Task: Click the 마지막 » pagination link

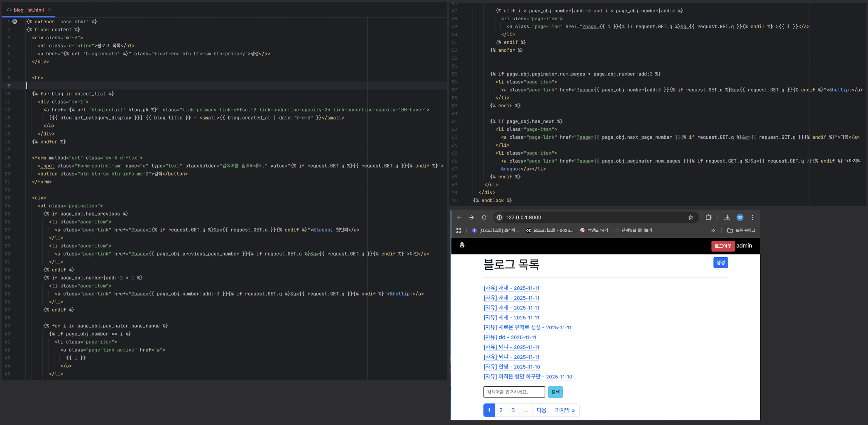Action: coord(565,410)
